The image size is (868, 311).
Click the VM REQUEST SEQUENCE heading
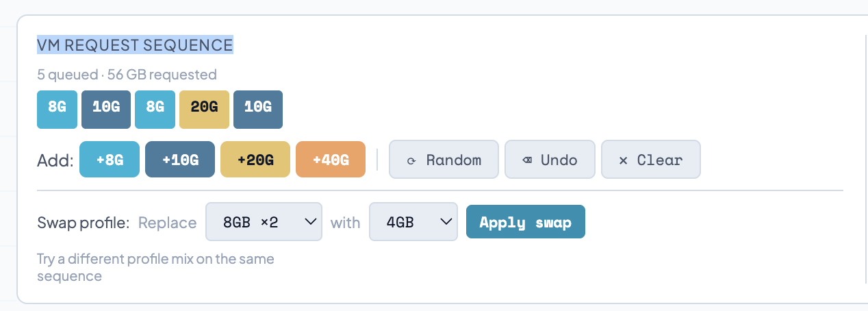135,45
